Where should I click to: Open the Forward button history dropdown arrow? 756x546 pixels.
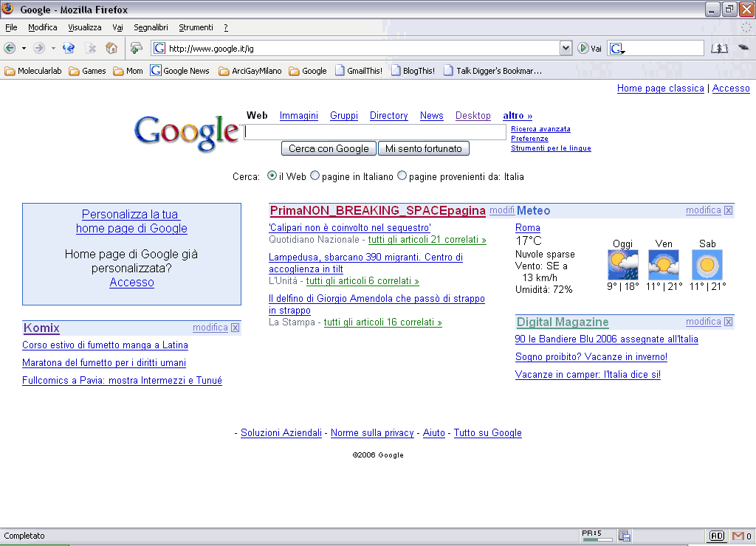[x=53, y=49]
